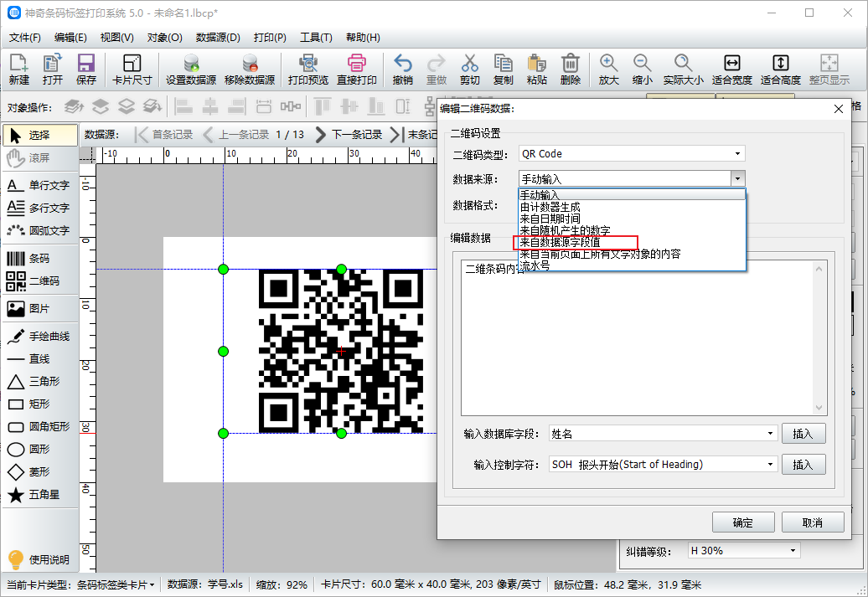Open a file with the 打开 icon

coord(53,69)
